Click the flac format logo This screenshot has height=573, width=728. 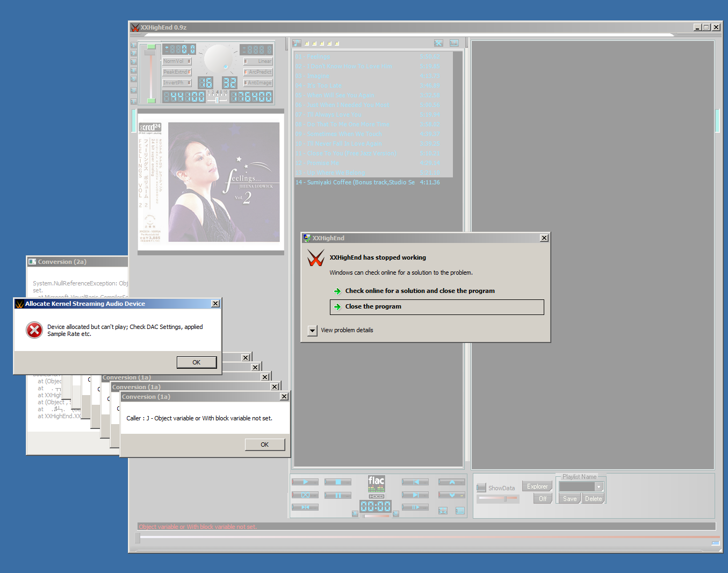377,484
